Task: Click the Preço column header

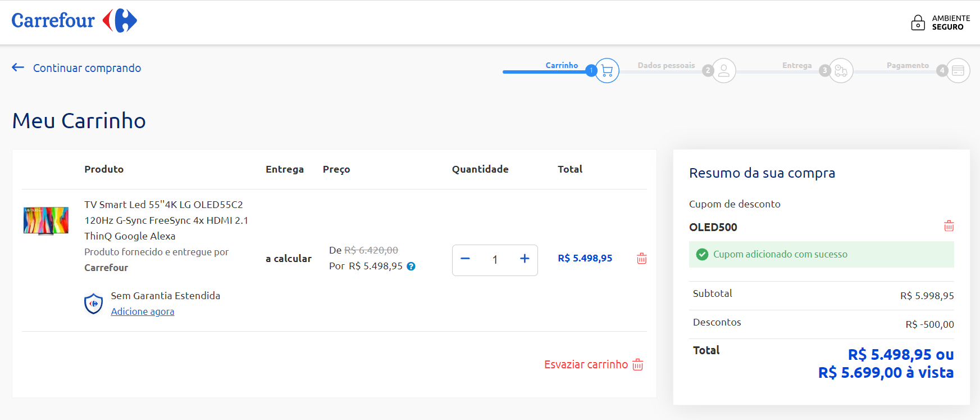Action: pyautogui.click(x=336, y=169)
